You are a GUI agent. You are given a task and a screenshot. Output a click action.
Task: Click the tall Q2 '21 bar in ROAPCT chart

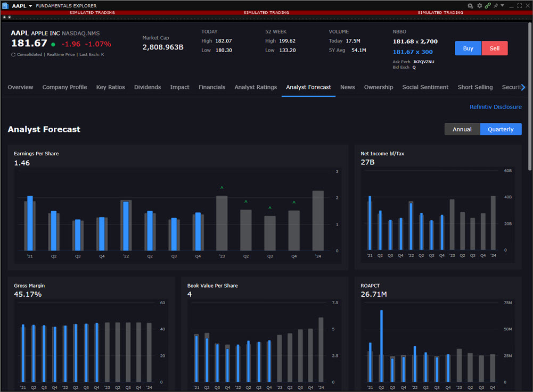pyautogui.click(x=381, y=346)
